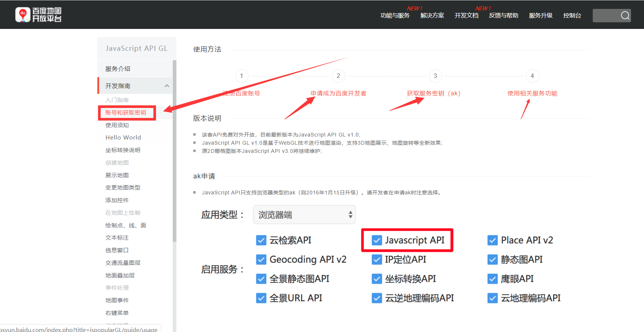Toggle the 云地理编码API checkbox

[492, 298]
